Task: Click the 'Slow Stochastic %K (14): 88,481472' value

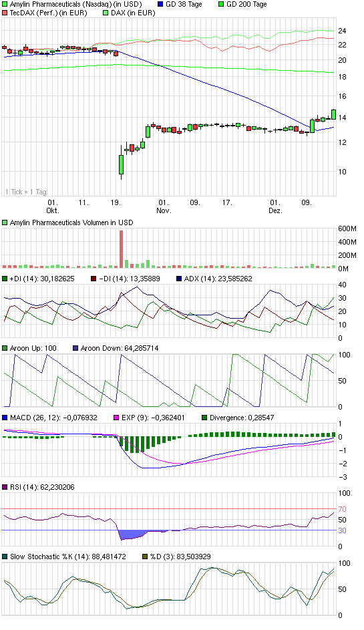Action: coord(68,557)
